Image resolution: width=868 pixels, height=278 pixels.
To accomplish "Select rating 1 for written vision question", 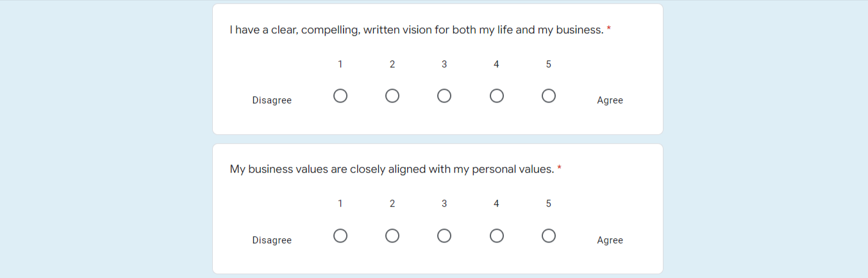I will tap(340, 96).
